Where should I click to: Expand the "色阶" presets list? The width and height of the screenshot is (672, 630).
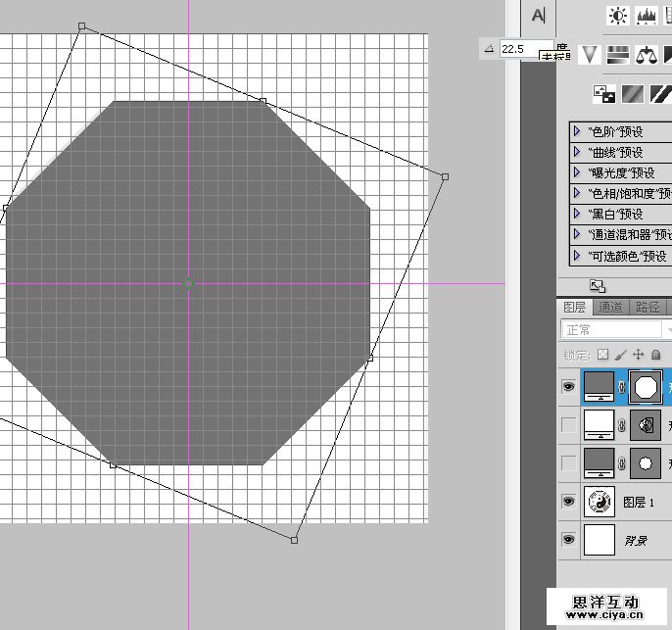pyautogui.click(x=577, y=130)
